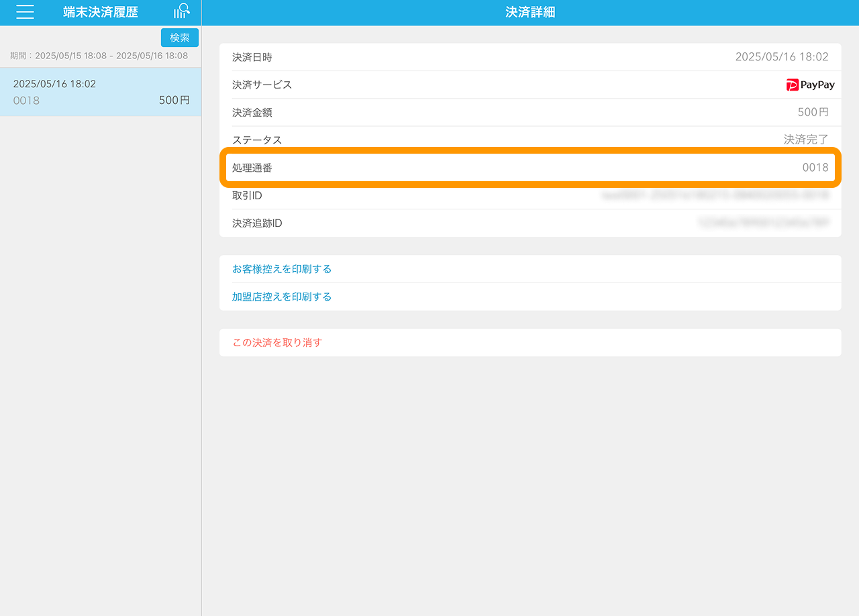Image resolution: width=859 pixels, height=616 pixels.
Task: Click the 検索 search button
Action: click(x=180, y=38)
